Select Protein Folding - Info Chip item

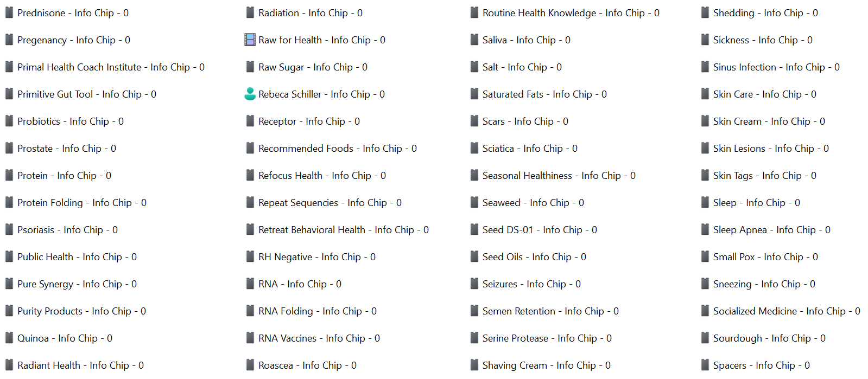point(81,203)
